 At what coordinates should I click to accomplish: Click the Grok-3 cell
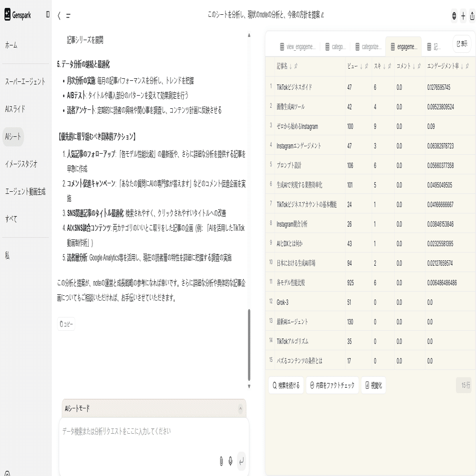tap(310, 302)
